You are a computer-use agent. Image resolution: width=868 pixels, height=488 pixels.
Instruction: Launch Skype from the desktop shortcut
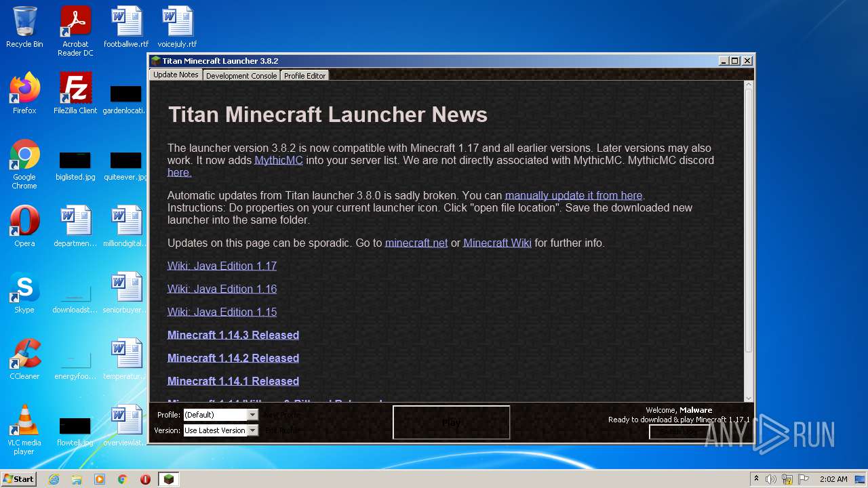click(x=24, y=293)
